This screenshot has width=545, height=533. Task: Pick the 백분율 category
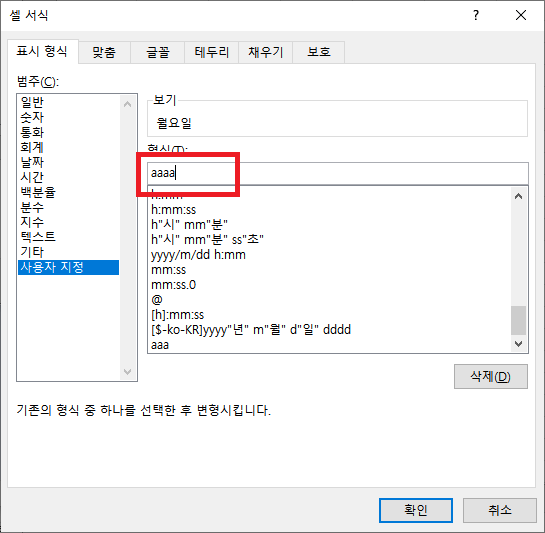[x=68, y=192]
